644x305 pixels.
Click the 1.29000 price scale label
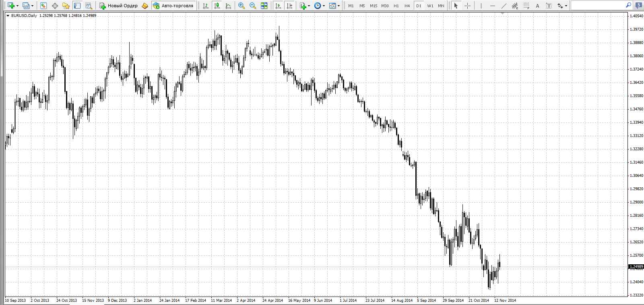(x=636, y=202)
